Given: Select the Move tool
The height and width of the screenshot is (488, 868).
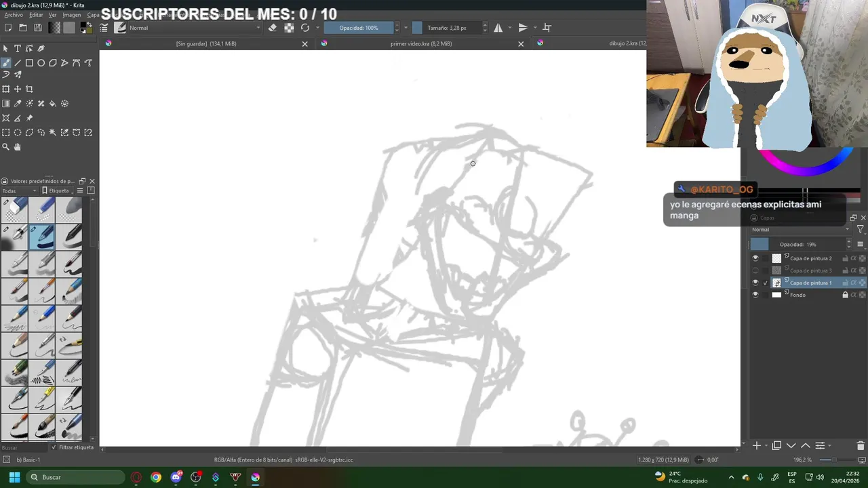Looking at the screenshot, I should coord(18,89).
